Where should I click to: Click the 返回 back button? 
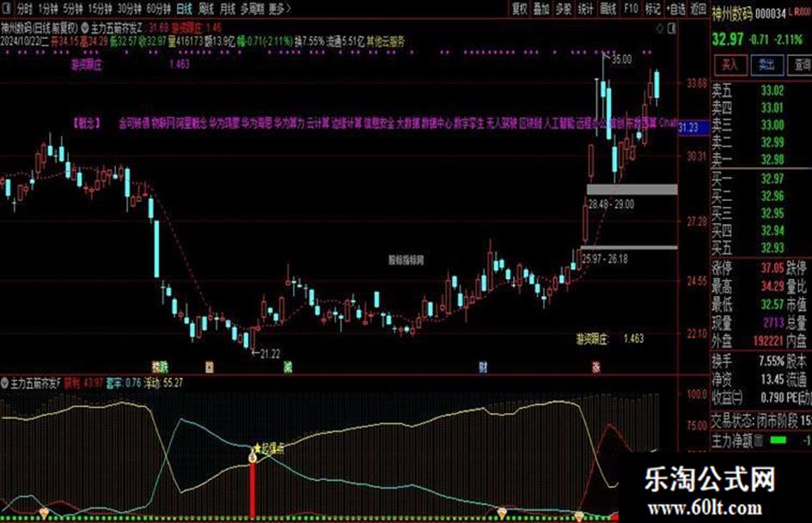[x=698, y=9]
